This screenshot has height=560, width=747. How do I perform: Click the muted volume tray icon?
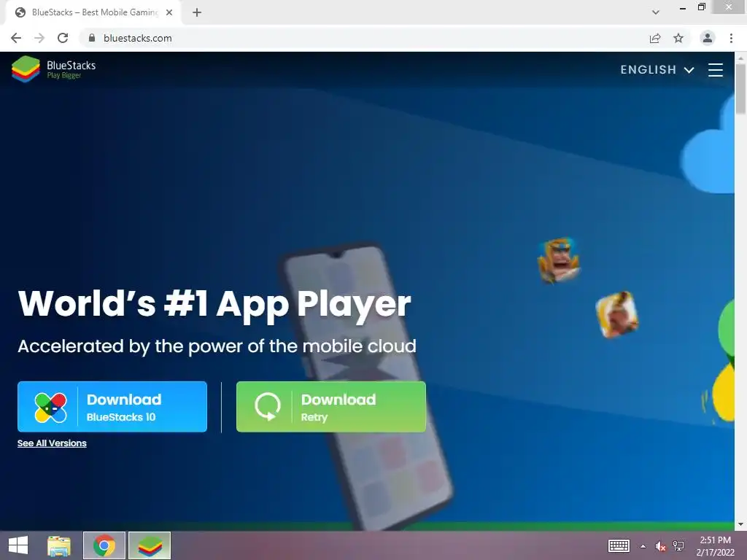pyautogui.click(x=660, y=546)
